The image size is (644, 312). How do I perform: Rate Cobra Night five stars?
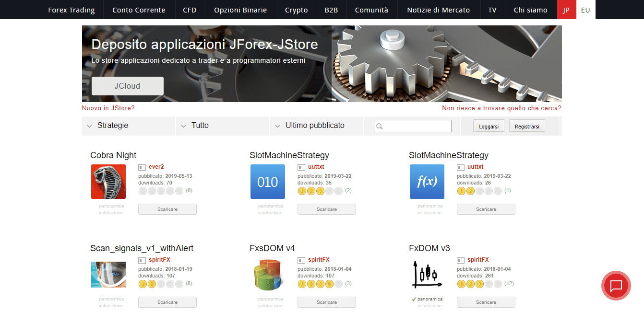tap(179, 191)
